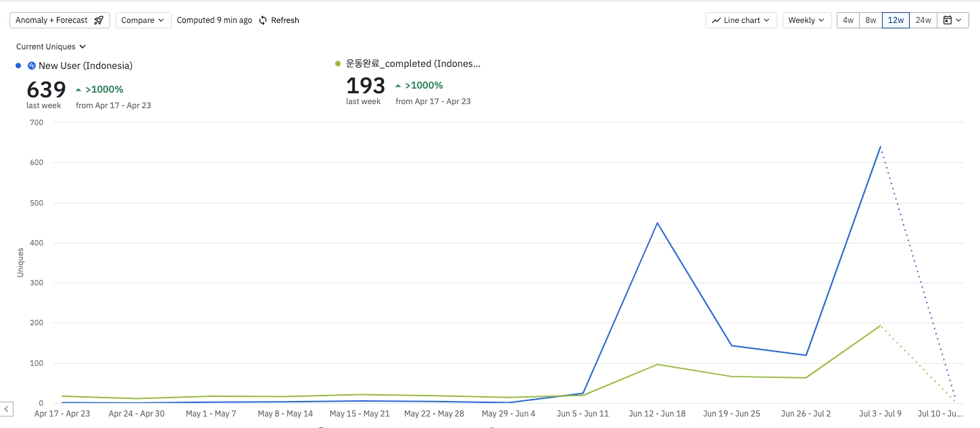Select the 8w time range
The width and height of the screenshot is (980, 428).
point(871,20)
